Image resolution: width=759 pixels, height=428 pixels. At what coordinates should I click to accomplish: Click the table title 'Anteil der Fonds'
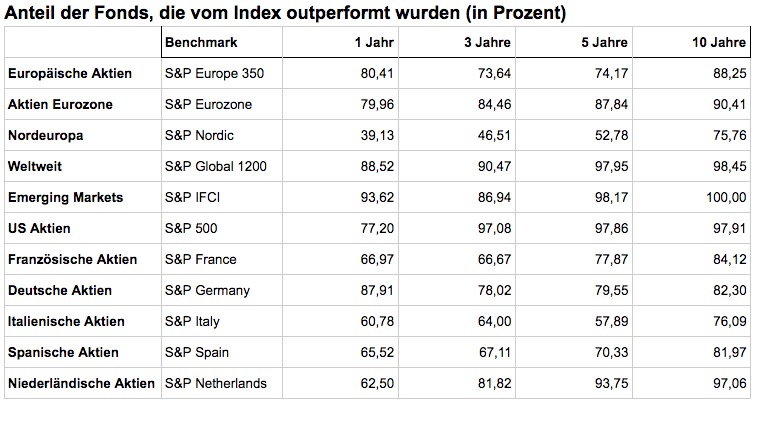(x=285, y=13)
